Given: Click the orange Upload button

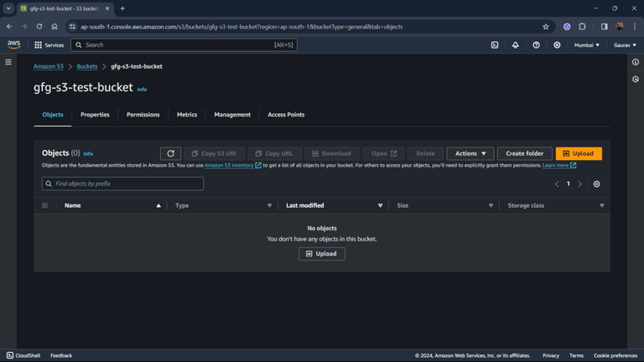Looking at the screenshot, I should click(x=579, y=153).
